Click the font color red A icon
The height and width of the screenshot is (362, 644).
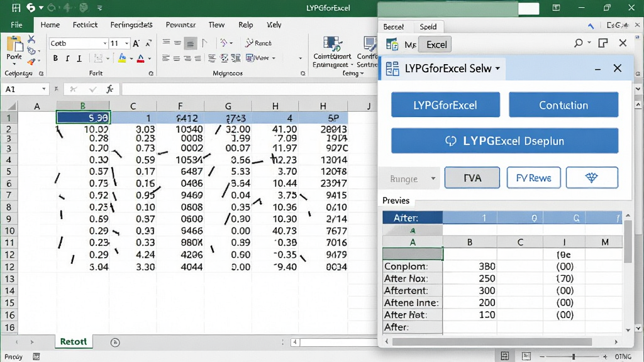click(x=140, y=58)
